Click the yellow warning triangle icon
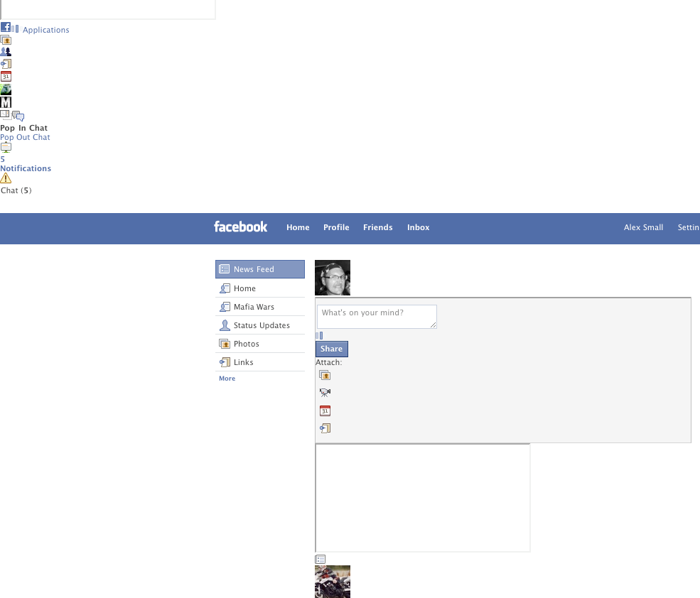Image resolution: width=700 pixels, height=598 pixels. (x=6, y=178)
